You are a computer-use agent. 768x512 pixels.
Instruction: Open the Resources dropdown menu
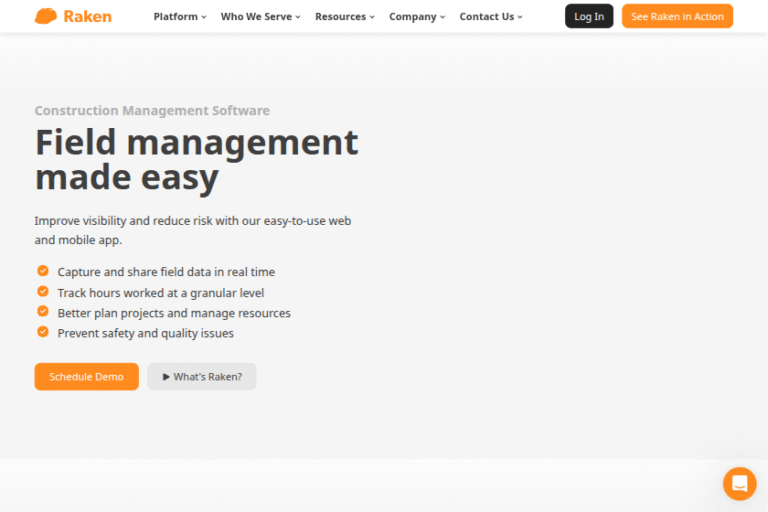pos(345,17)
